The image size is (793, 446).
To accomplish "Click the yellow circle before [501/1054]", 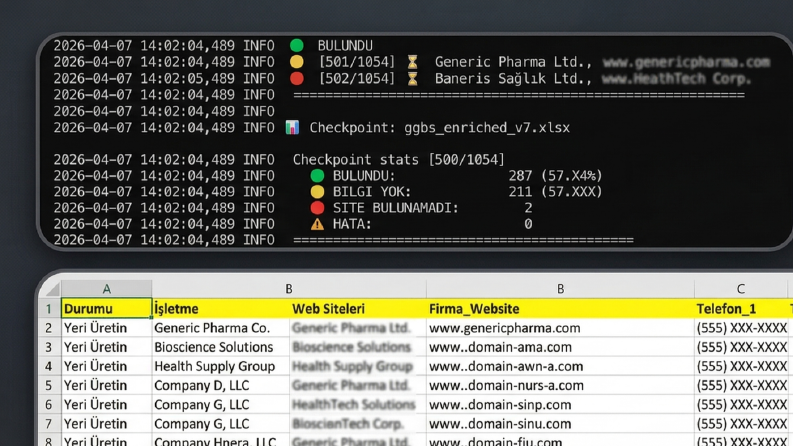I will tap(297, 62).
